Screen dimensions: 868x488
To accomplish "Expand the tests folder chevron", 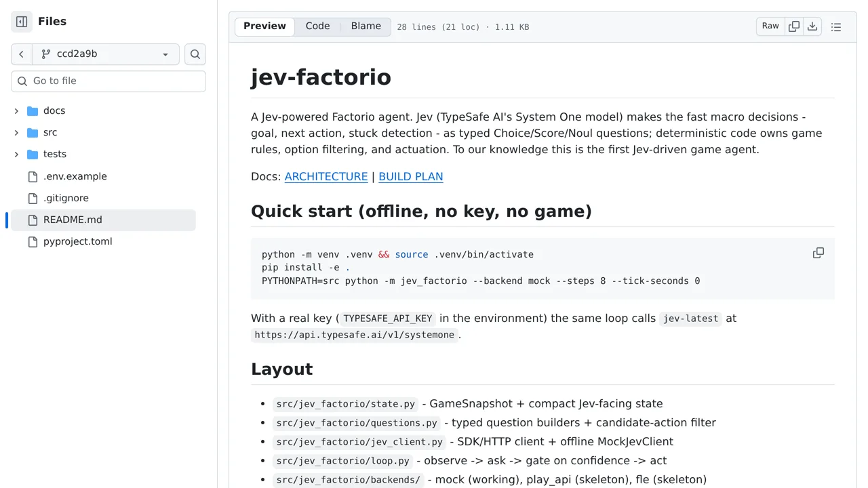I will [x=16, y=155].
